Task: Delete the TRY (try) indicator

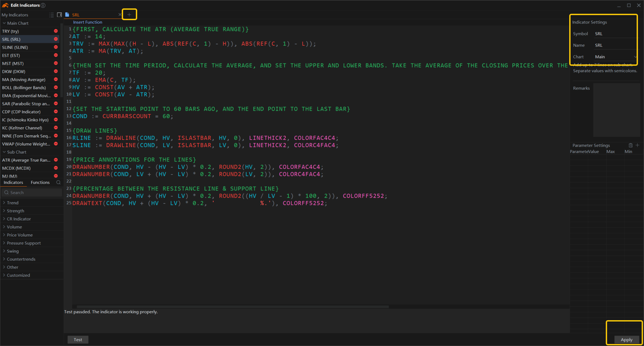Action: point(56,31)
